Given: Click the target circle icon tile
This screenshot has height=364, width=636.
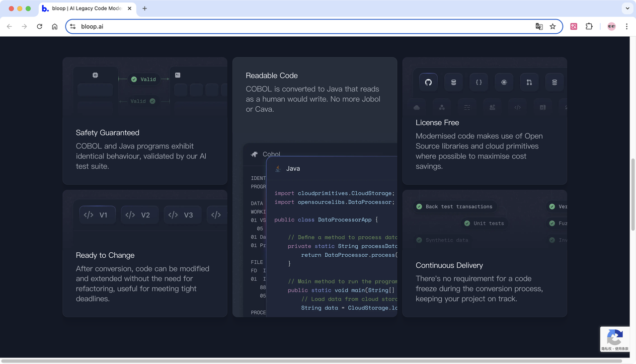Looking at the screenshot, I should [x=504, y=82].
